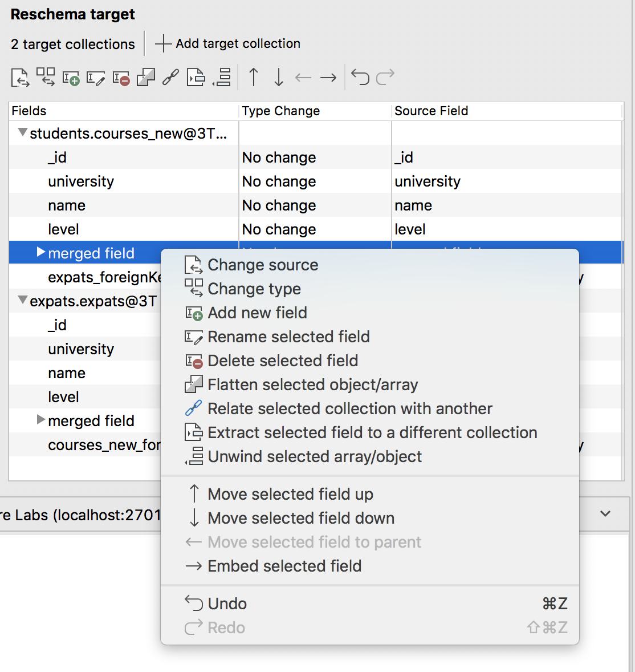The image size is (635, 672).
Task: Click the Change type toolbar icon
Action: (46, 77)
